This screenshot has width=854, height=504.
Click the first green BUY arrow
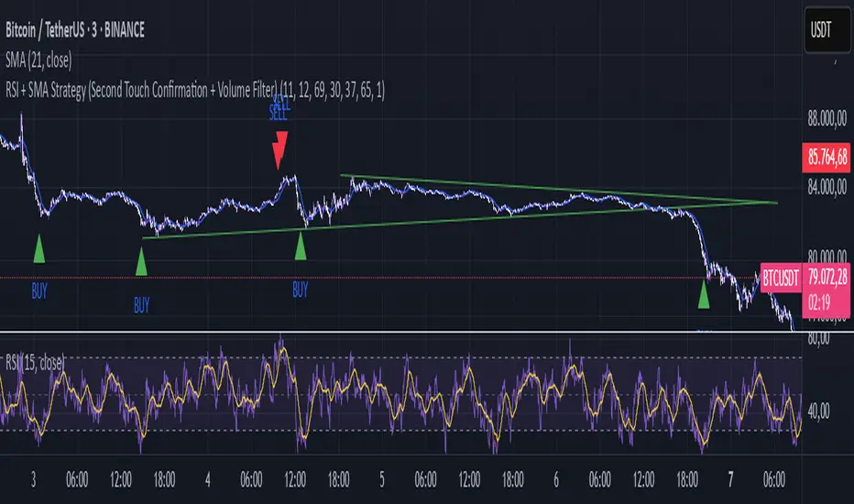click(x=39, y=249)
